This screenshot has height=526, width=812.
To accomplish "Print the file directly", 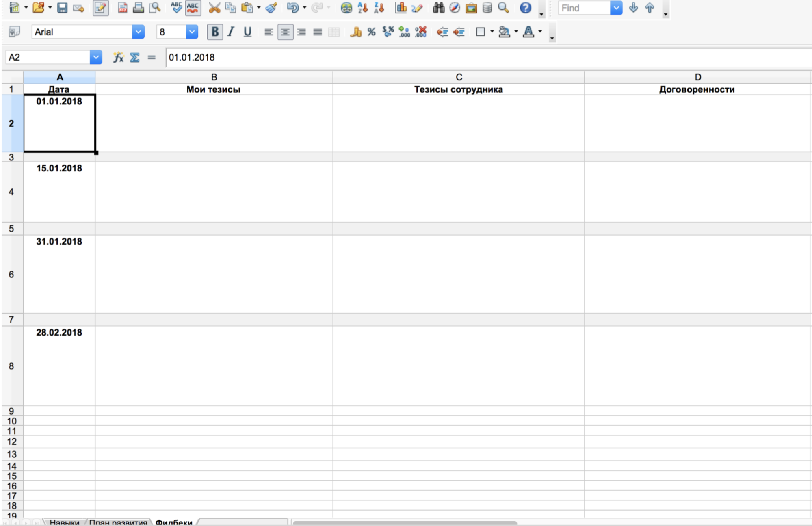I will [x=138, y=8].
